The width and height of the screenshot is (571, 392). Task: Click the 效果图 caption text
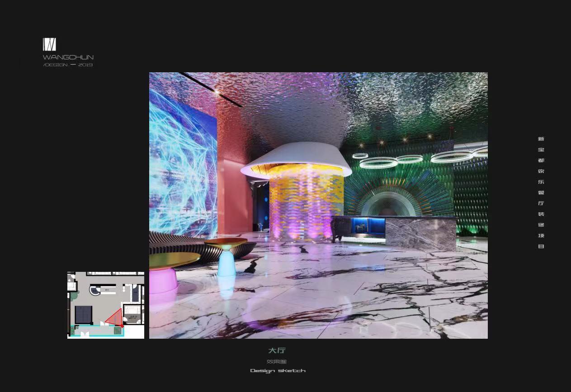coord(277,361)
